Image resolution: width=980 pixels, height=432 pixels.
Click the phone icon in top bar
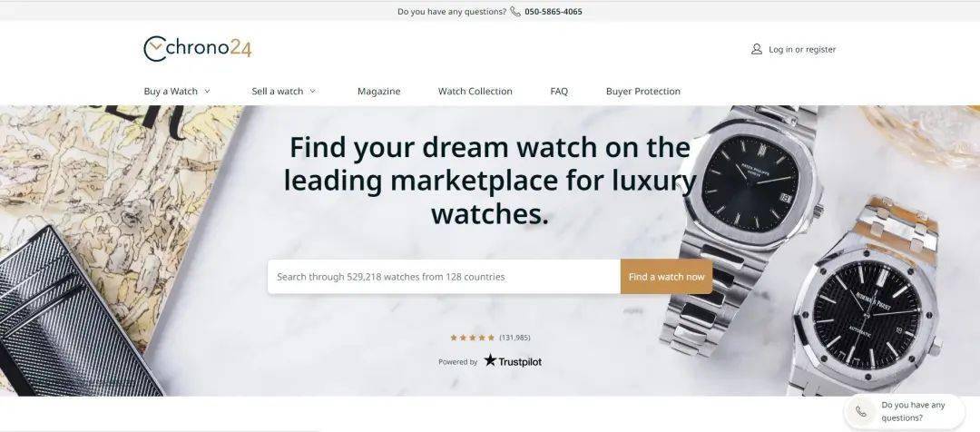click(515, 11)
